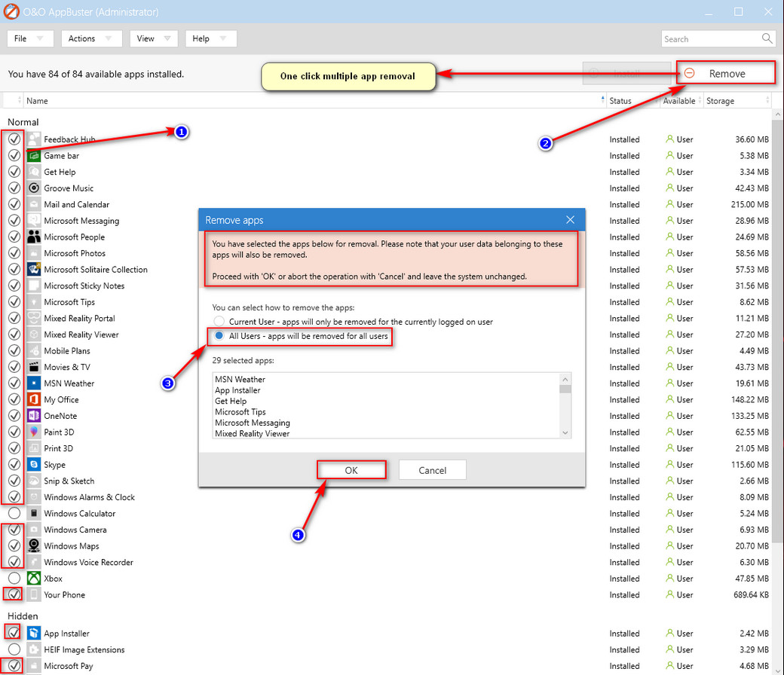
Task: Uncheck the OneNote checkbox
Action: coord(14,416)
